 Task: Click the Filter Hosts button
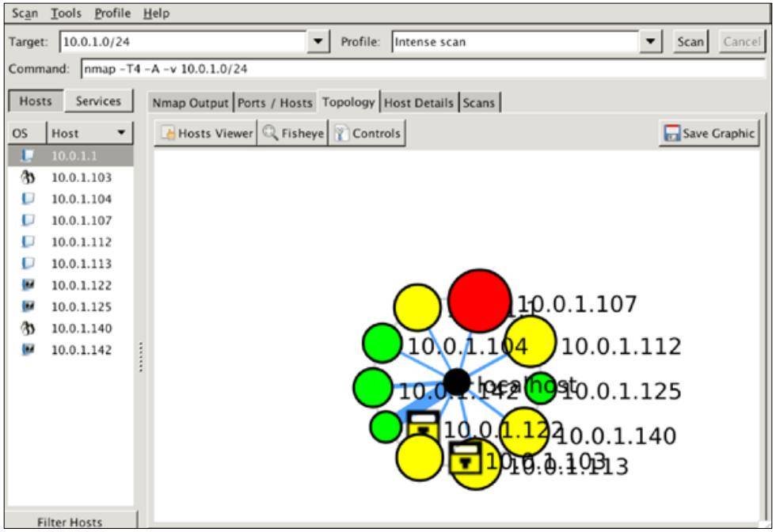[70, 522]
